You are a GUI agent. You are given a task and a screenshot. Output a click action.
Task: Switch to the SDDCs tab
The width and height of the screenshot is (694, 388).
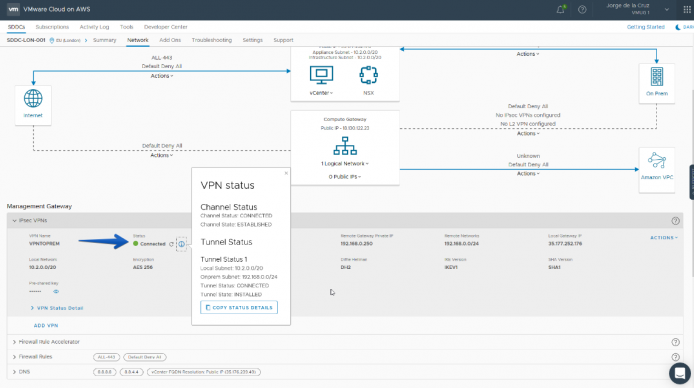(x=16, y=27)
